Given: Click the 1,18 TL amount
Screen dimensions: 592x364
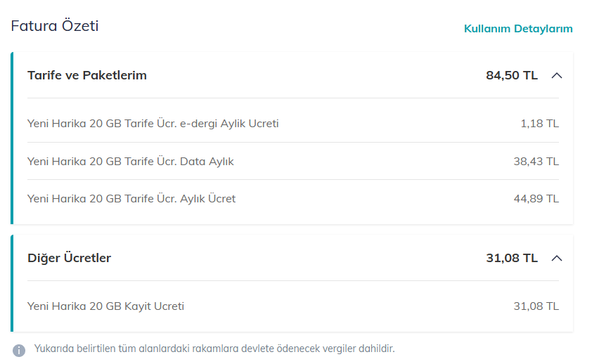Looking at the screenshot, I should click(x=539, y=124).
